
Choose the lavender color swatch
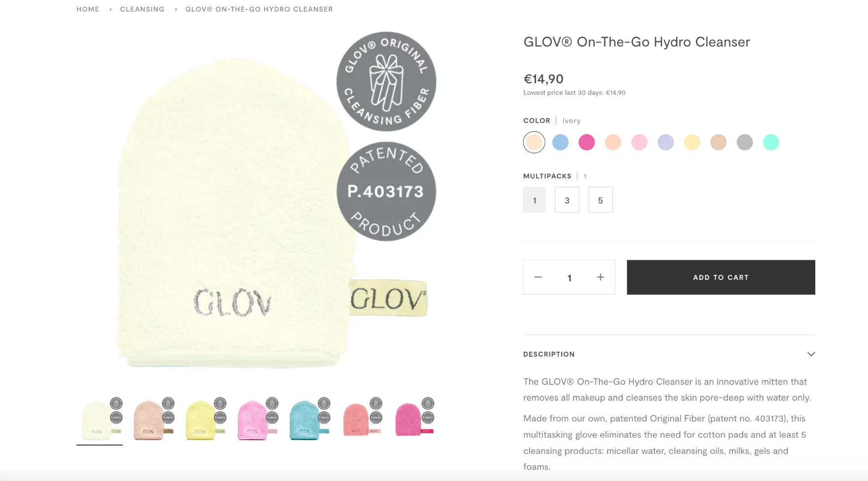[666, 142]
